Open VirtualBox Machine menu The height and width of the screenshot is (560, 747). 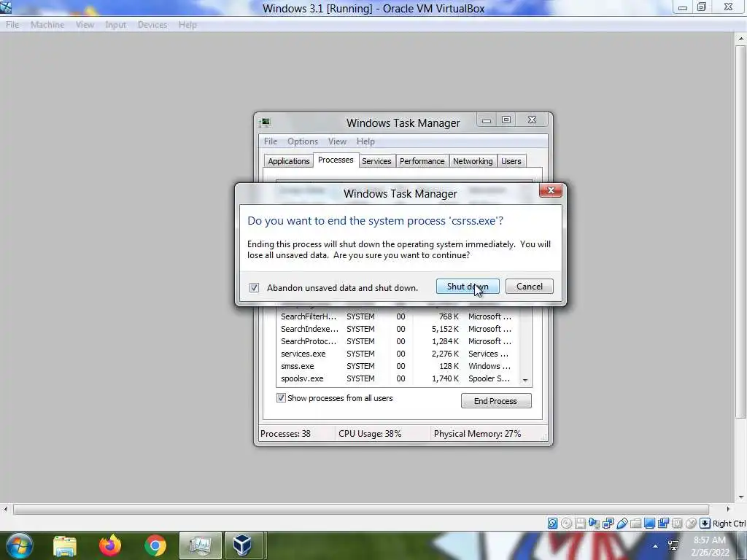(x=47, y=25)
